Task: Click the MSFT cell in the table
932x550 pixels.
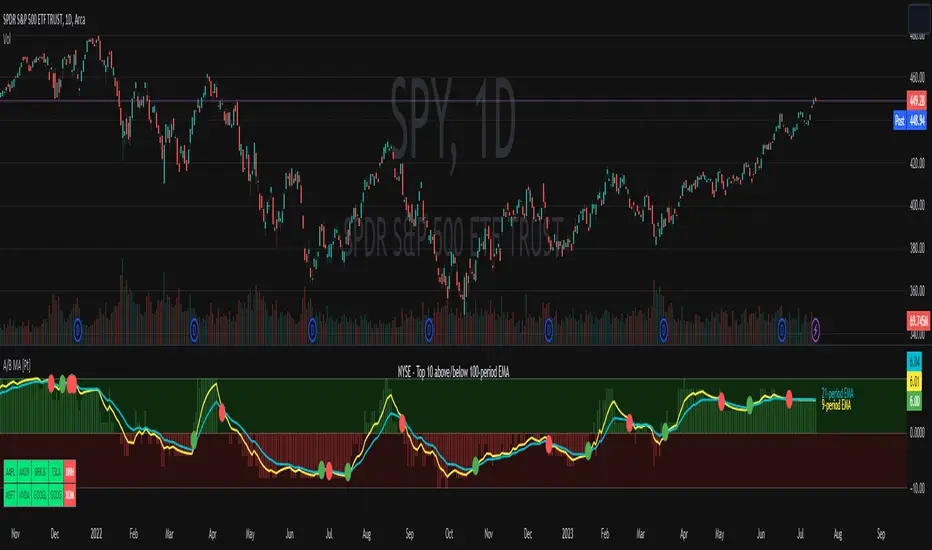Action: click(10, 495)
